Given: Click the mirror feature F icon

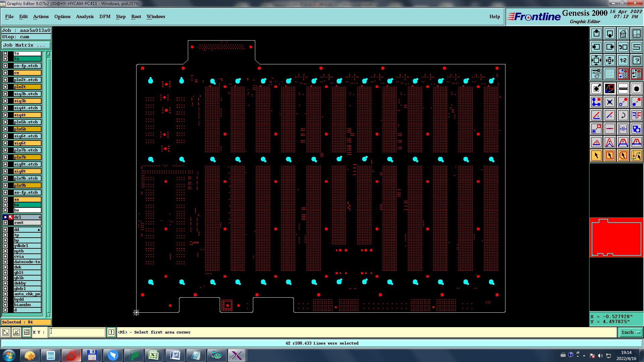Looking at the screenshot, I should point(637,115).
